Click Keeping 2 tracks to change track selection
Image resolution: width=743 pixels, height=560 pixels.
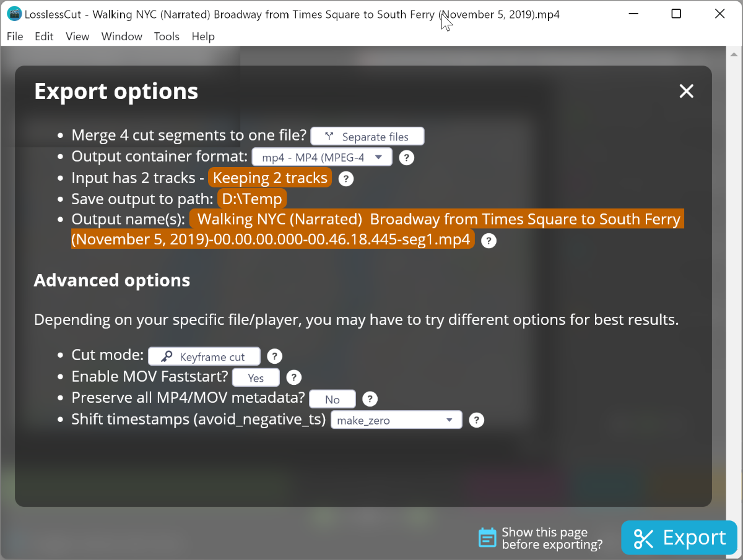pyautogui.click(x=269, y=178)
